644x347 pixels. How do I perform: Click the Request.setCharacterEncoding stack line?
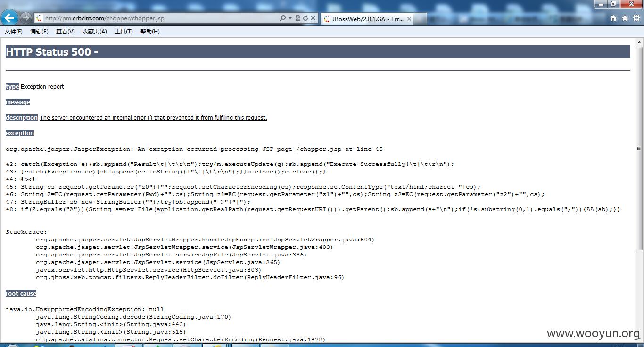pos(181,339)
